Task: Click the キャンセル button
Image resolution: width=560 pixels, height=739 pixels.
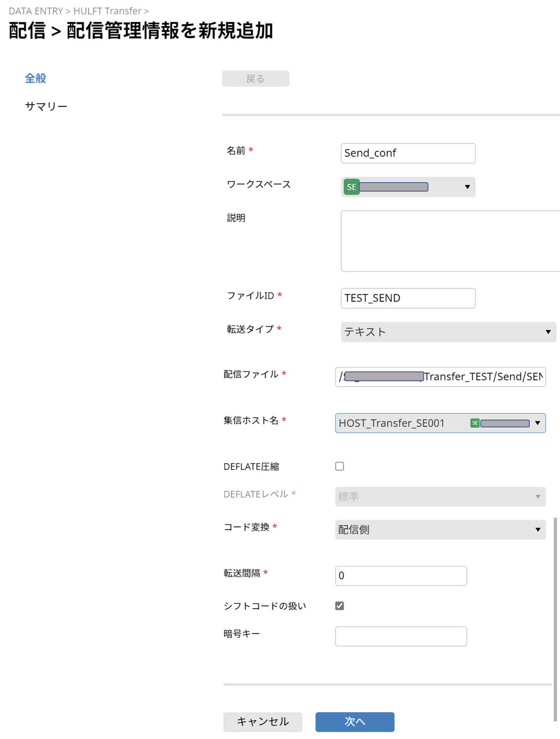Action: click(x=263, y=722)
